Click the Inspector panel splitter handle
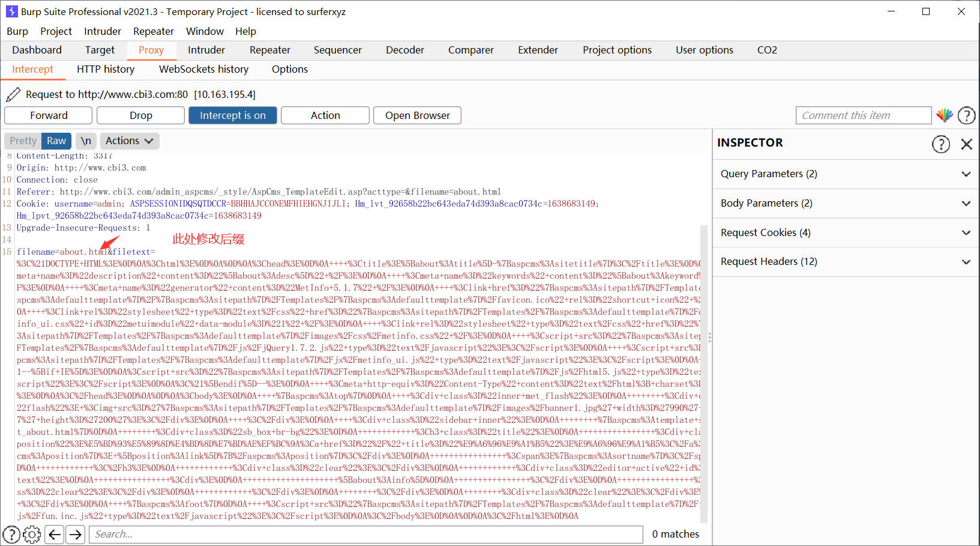The height and width of the screenshot is (546, 980). (x=710, y=338)
